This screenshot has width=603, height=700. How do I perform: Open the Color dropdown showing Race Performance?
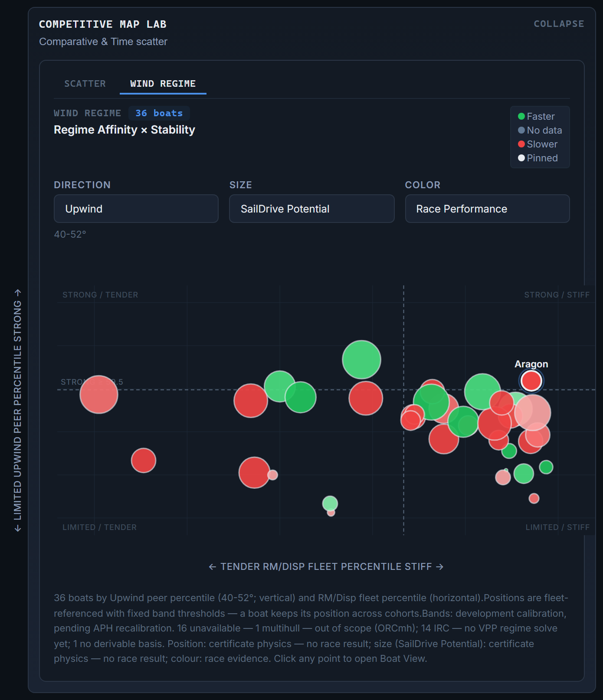487,209
